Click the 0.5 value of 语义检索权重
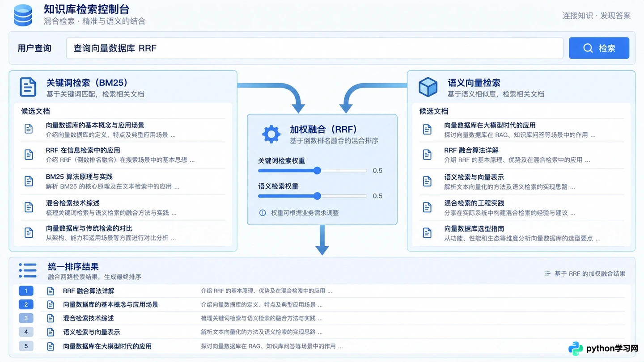The width and height of the screenshot is (644, 362). click(x=377, y=196)
